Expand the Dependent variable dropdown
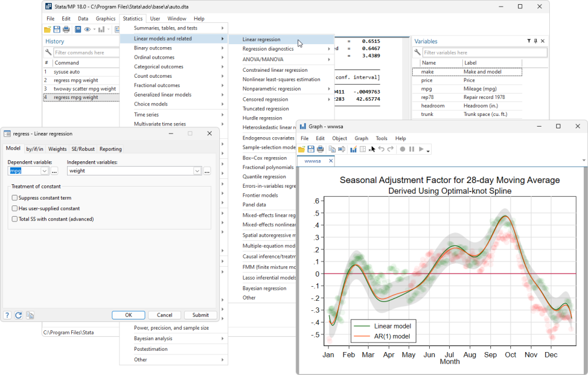Screen dimensions: 588x375 (44, 171)
